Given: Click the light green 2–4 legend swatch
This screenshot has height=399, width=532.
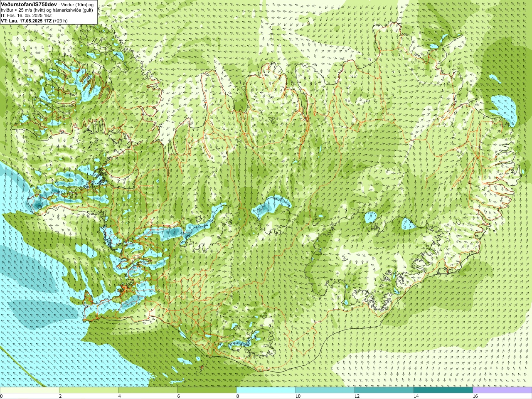Looking at the screenshot, I should tap(89, 390).
